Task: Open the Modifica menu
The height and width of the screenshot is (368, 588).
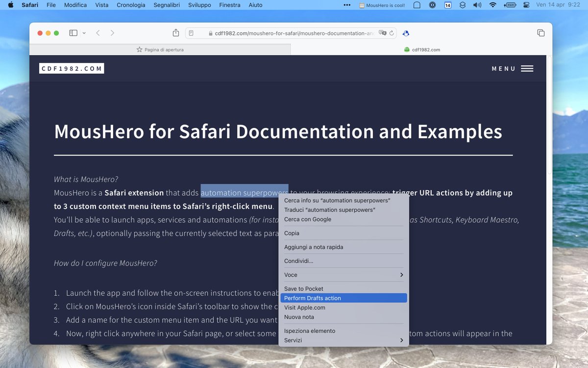Action: [x=75, y=5]
